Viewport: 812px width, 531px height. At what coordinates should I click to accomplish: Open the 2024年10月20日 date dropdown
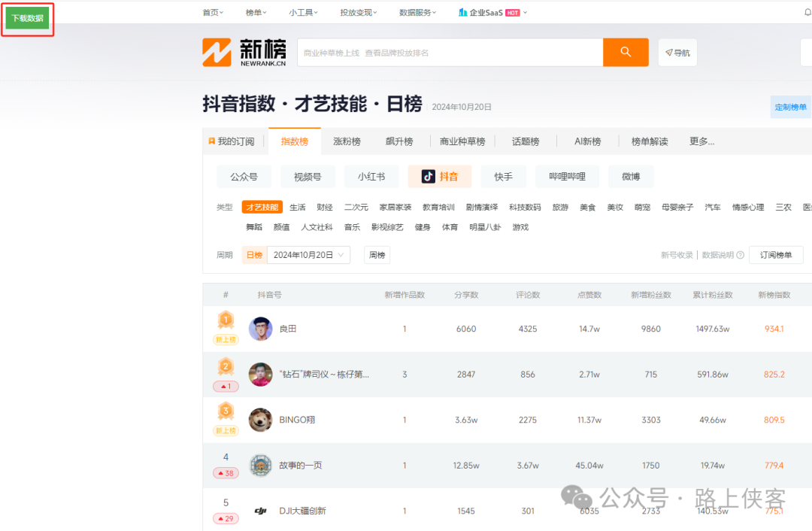[x=309, y=255]
